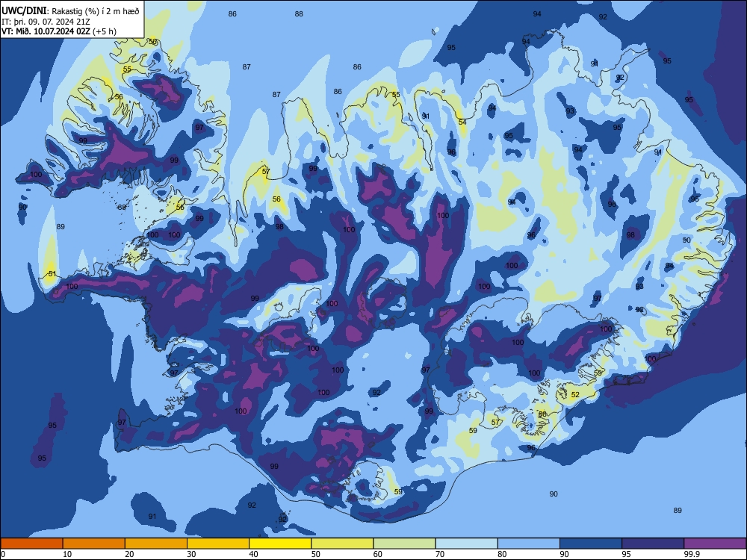Viewport: 747px width, 560px height.
Task: Click legend scale label '0'
Action: [3, 554]
